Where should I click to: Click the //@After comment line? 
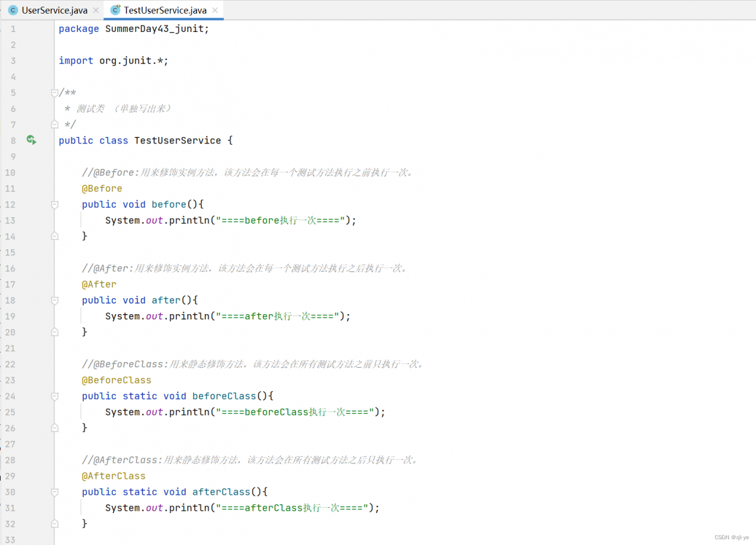pos(245,268)
